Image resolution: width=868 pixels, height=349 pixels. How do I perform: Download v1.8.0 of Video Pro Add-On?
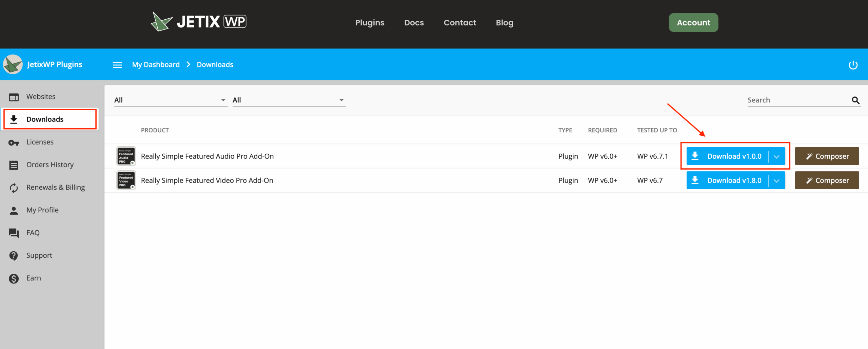(x=728, y=180)
